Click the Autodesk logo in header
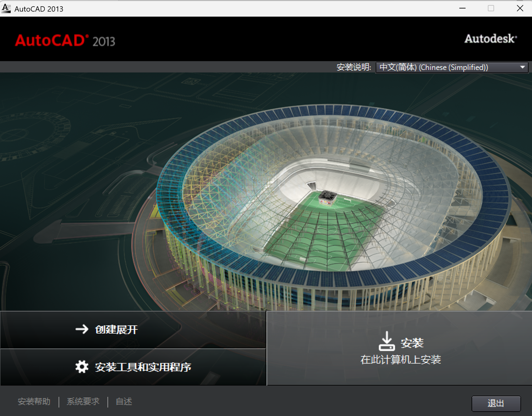This screenshot has height=416, width=532. (491, 39)
